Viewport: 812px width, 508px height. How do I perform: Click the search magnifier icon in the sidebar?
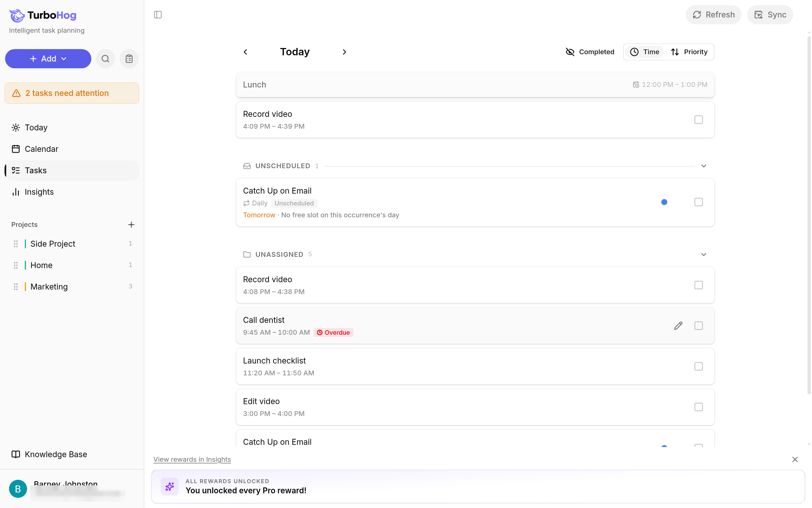coord(105,59)
